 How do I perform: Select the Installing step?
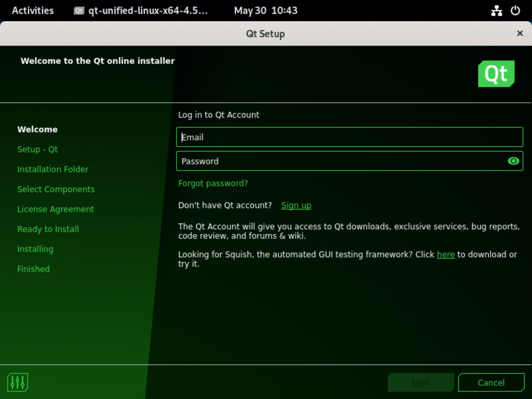pos(35,249)
